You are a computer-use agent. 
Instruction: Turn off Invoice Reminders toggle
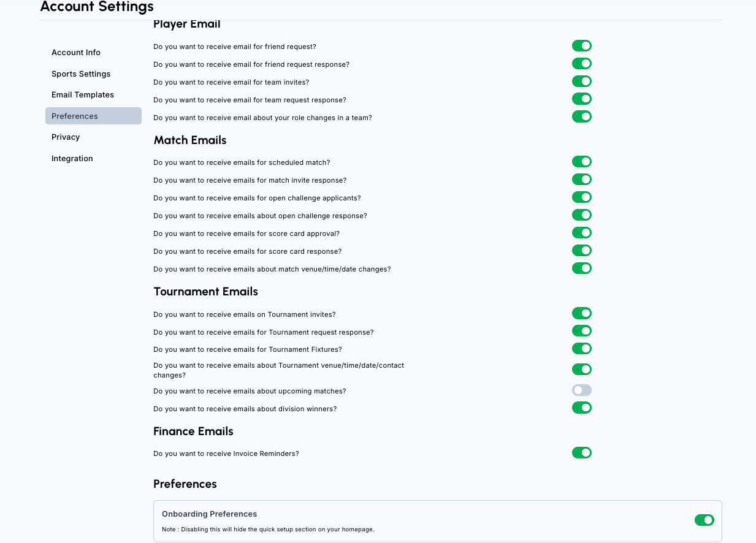(581, 453)
